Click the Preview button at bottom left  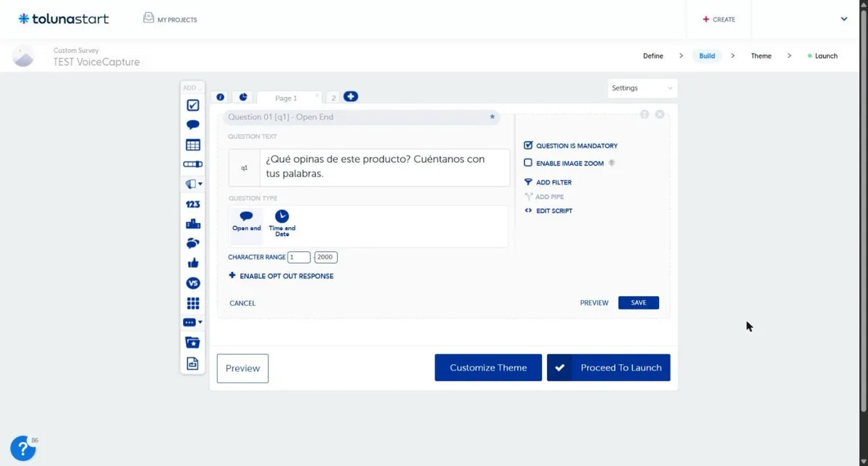point(242,368)
